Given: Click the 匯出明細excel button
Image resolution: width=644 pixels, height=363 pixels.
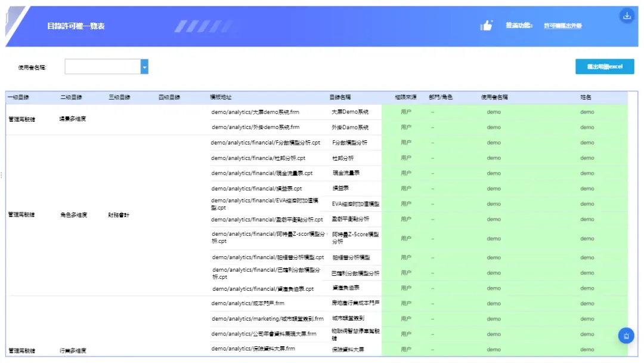Looking at the screenshot, I should point(605,67).
